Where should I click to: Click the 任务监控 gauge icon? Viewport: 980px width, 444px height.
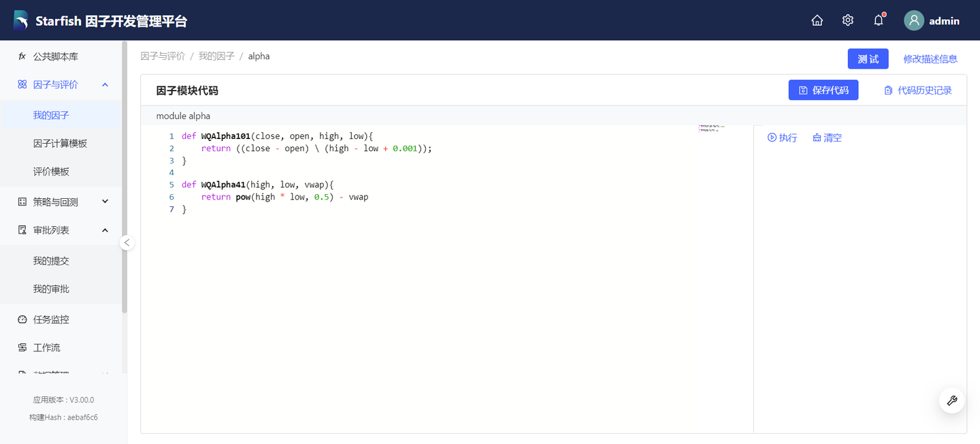[x=22, y=319]
